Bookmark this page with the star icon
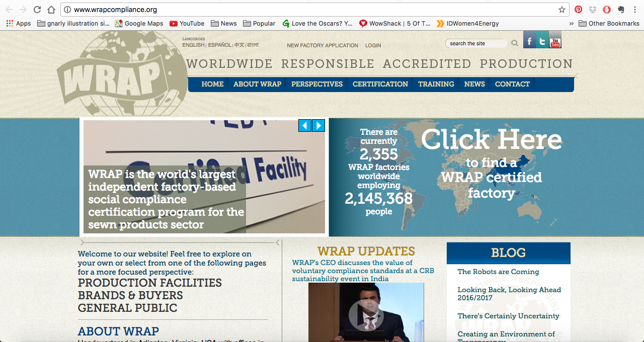This screenshot has height=342, width=644. point(562,10)
